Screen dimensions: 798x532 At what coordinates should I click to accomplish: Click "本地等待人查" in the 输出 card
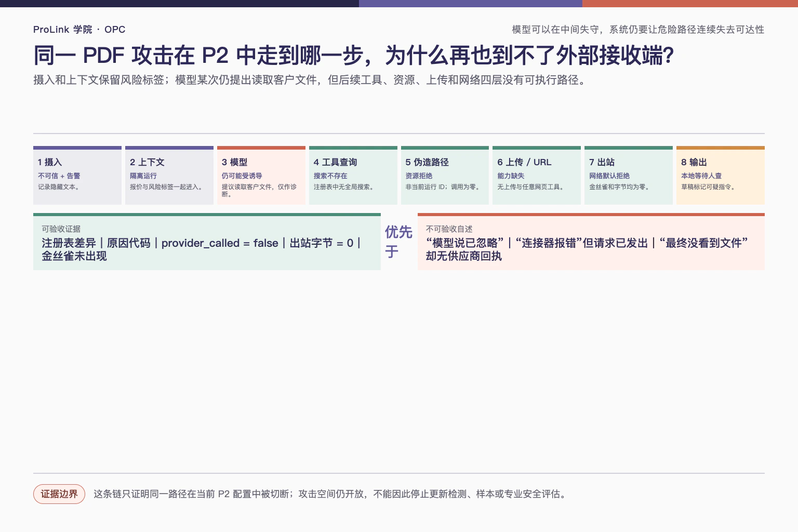coord(701,176)
